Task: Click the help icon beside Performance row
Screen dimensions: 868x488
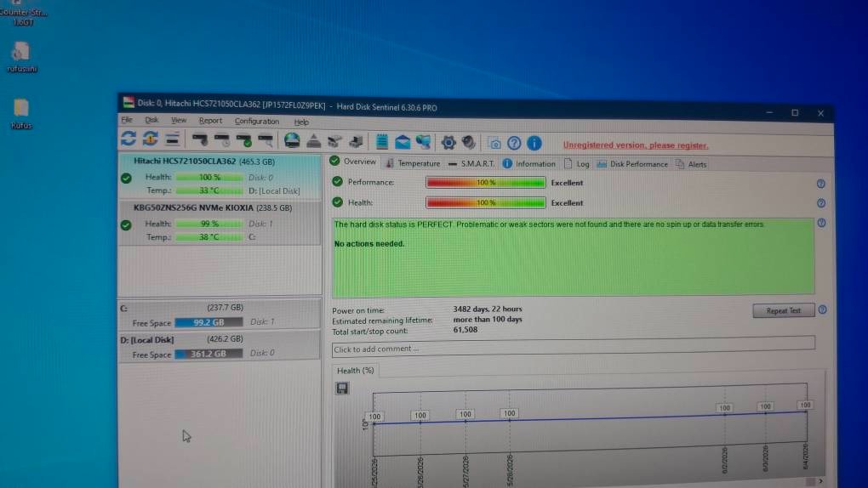Action: [821, 184]
